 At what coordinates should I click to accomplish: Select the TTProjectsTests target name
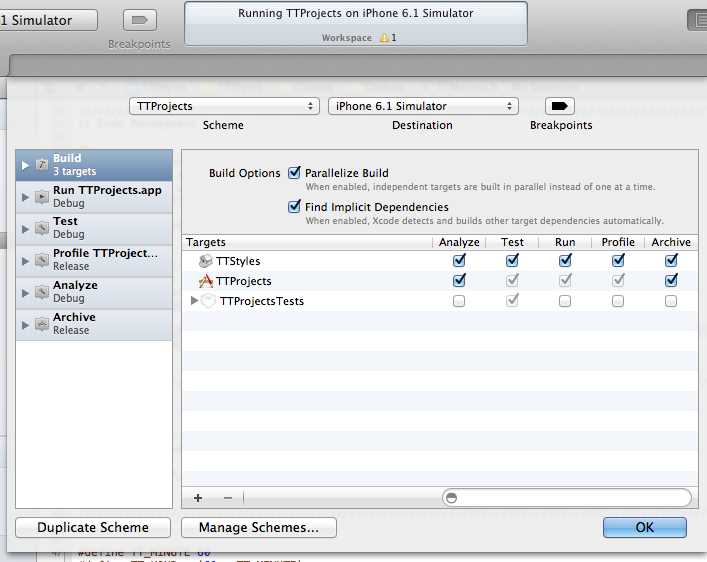(262, 301)
